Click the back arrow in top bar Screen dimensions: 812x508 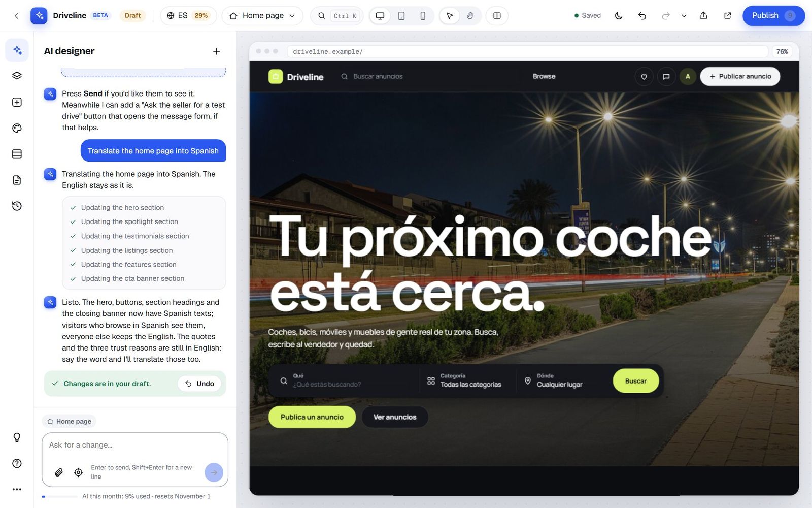16,16
